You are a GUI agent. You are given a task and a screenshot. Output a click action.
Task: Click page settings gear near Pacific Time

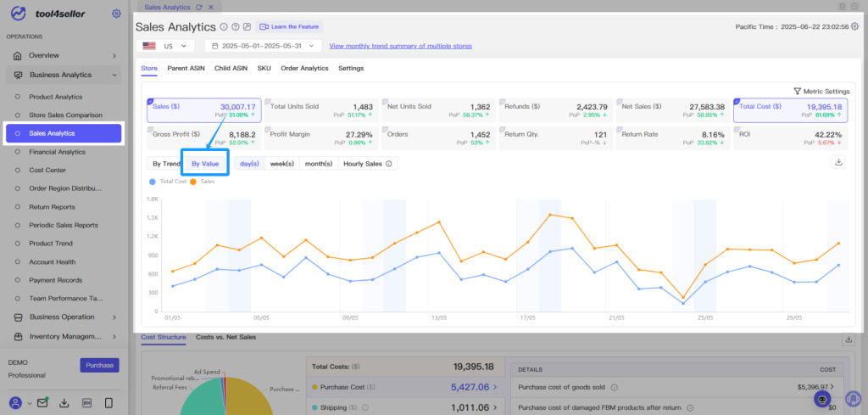coord(854,26)
